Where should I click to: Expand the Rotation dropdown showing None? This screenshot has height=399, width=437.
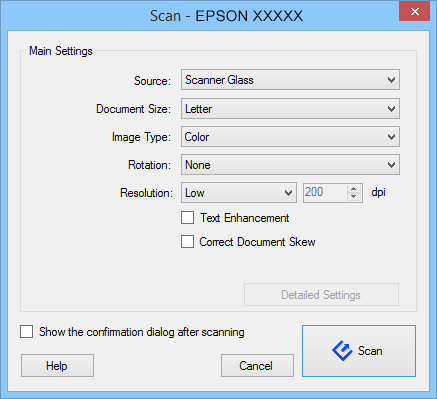(290, 165)
